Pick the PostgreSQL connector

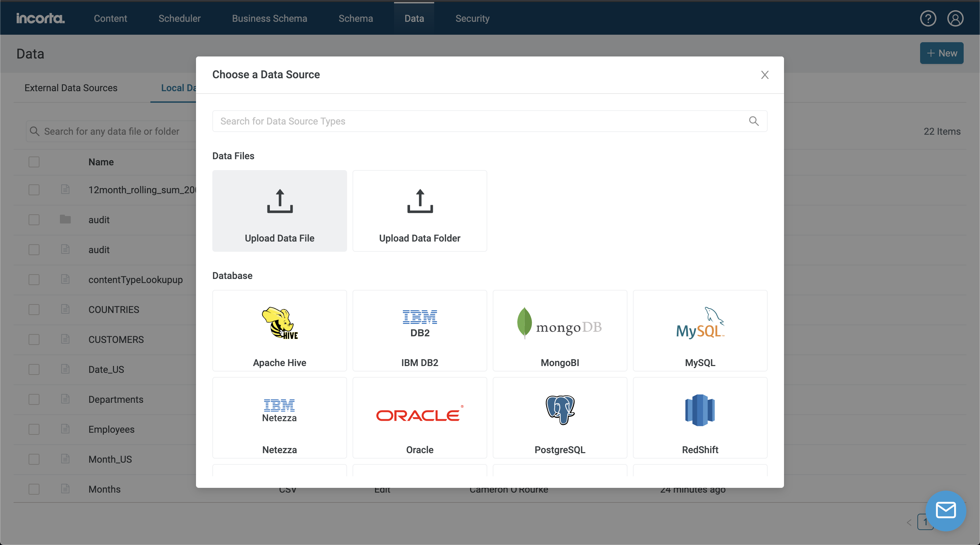[x=559, y=417]
